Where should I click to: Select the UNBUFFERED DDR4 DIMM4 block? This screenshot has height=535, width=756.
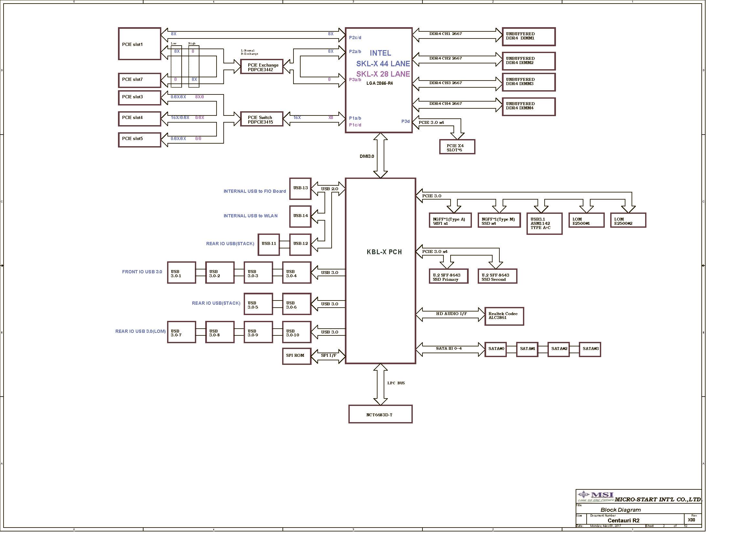pos(529,106)
